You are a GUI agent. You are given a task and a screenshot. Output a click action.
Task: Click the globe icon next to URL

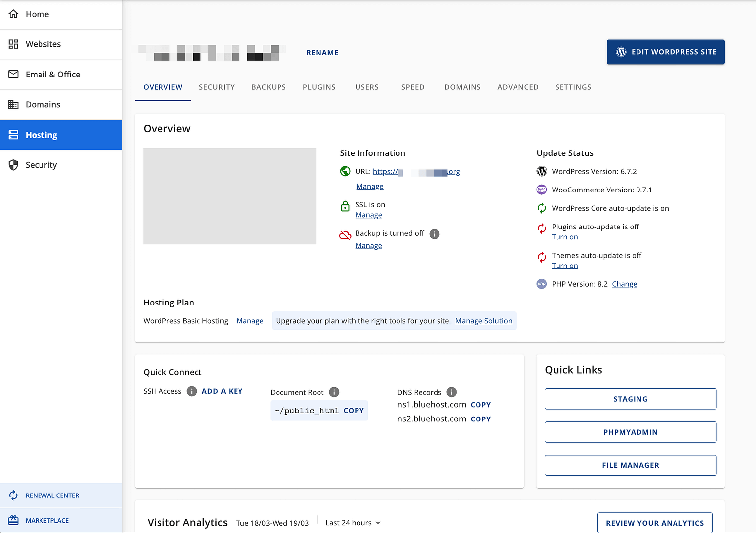point(345,171)
